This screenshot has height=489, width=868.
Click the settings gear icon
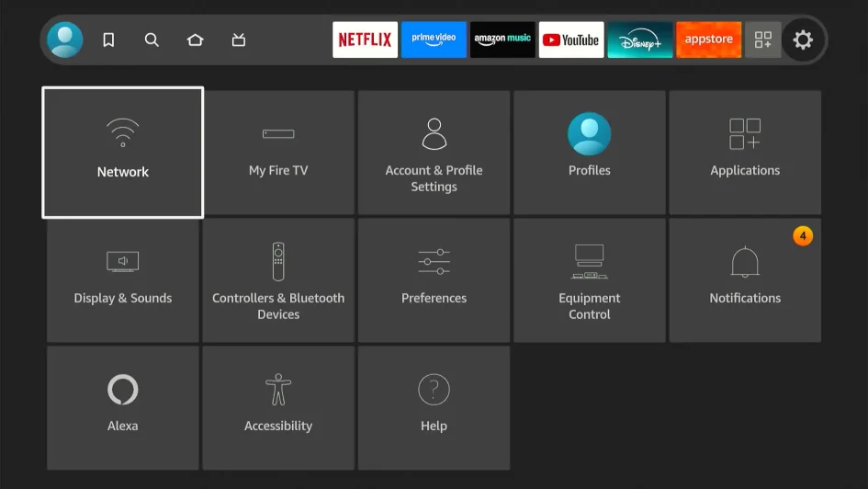coord(803,40)
